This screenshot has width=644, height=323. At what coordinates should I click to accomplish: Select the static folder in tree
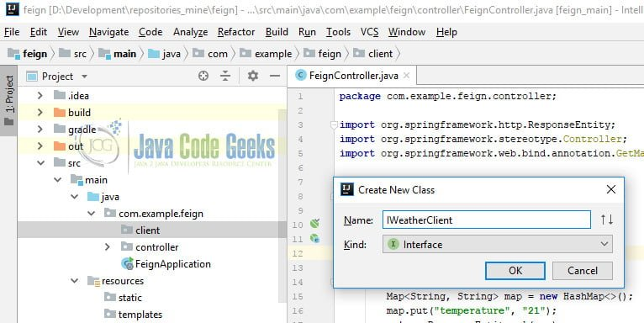click(x=129, y=298)
